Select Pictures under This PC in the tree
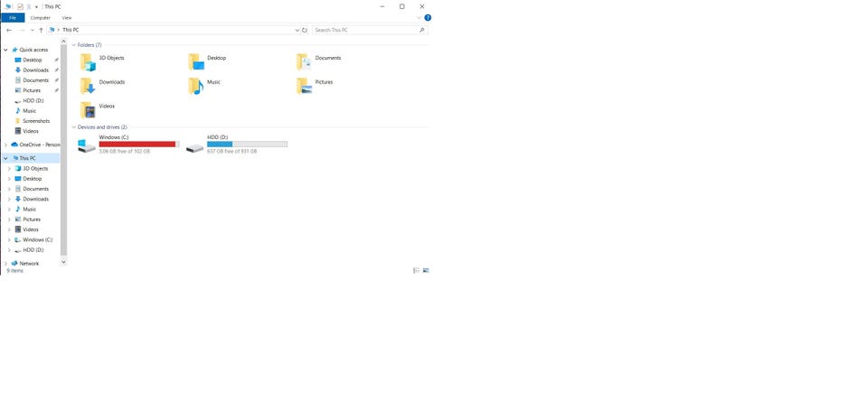Image resolution: width=868 pixels, height=401 pixels. click(x=32, y=219)
